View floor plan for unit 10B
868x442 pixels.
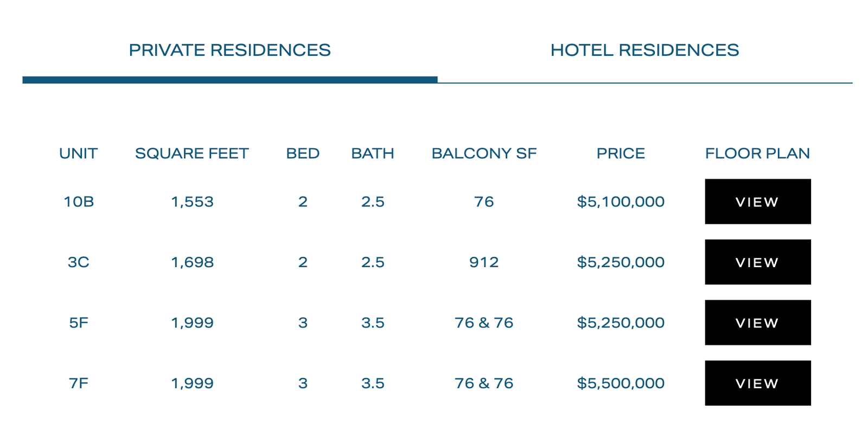(758, 201)
